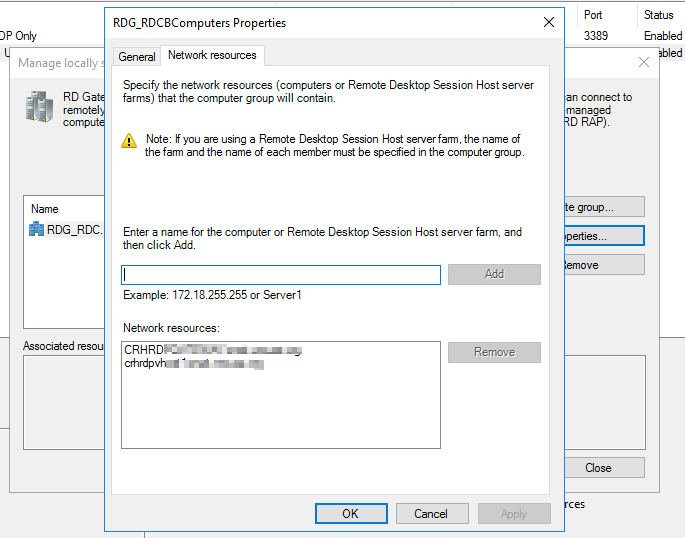The height and width of the screenshot is (538, 685).
Task: Select the CRHRD network resource entry
Action: tap(213, 350)
